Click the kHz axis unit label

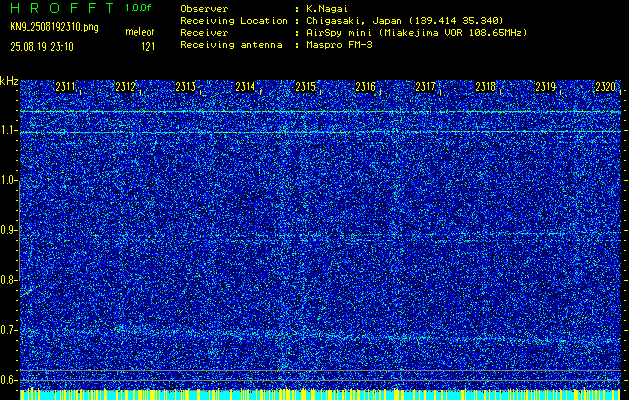(x=9, y=81)
